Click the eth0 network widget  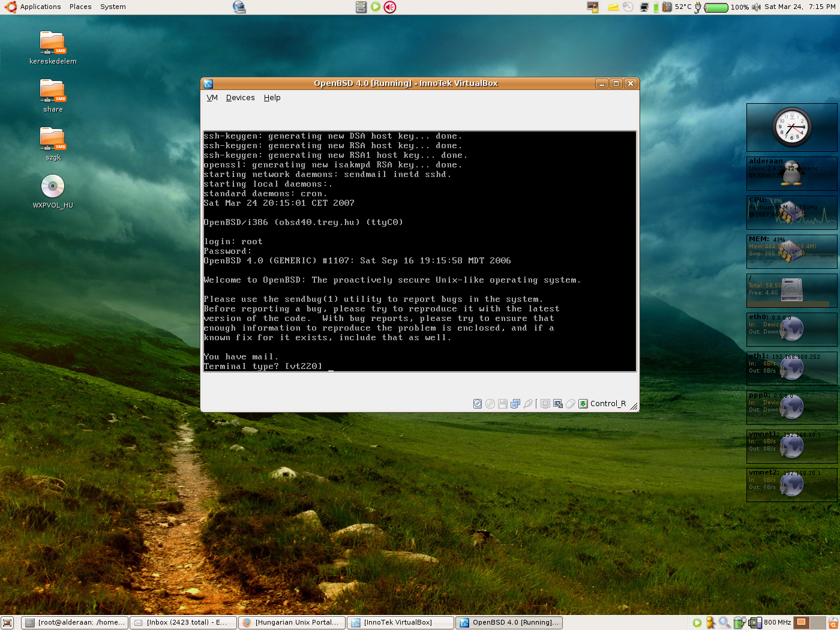792,329
